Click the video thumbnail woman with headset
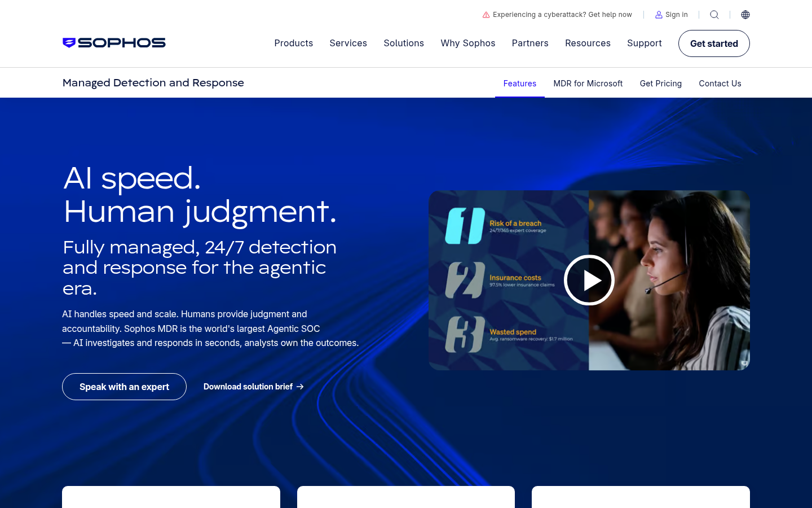This screenshot has height=508, width=812. point(669,280)
